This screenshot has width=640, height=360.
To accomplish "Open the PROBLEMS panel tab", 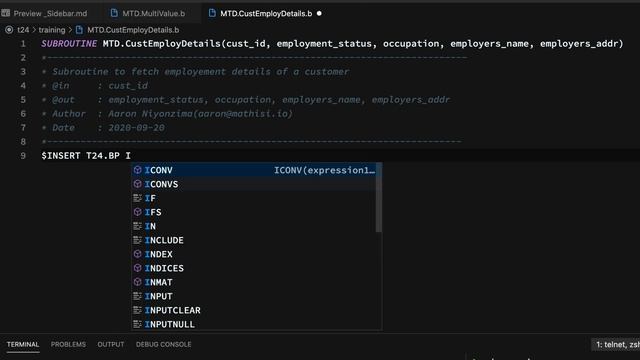I will pyautogui.click(x=68, y=344).
